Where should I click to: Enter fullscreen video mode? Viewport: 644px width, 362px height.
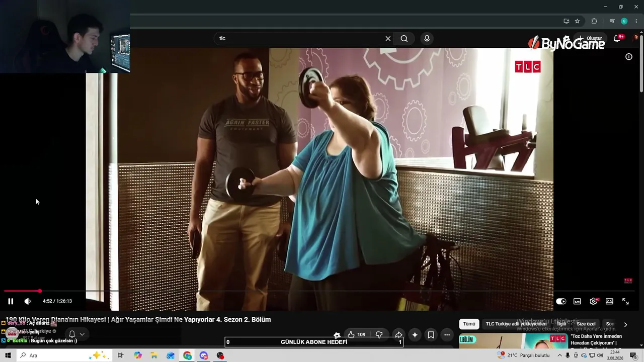625,301
